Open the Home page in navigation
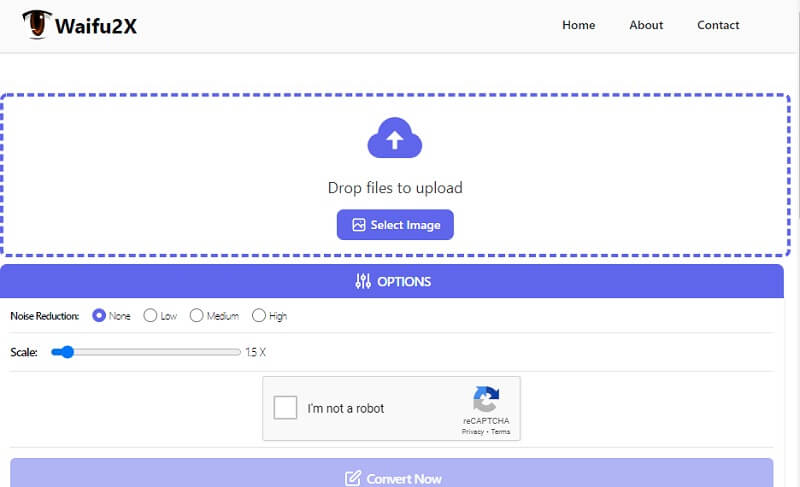The height and width of the screenshot is (487, 800). tap(578, 25)
